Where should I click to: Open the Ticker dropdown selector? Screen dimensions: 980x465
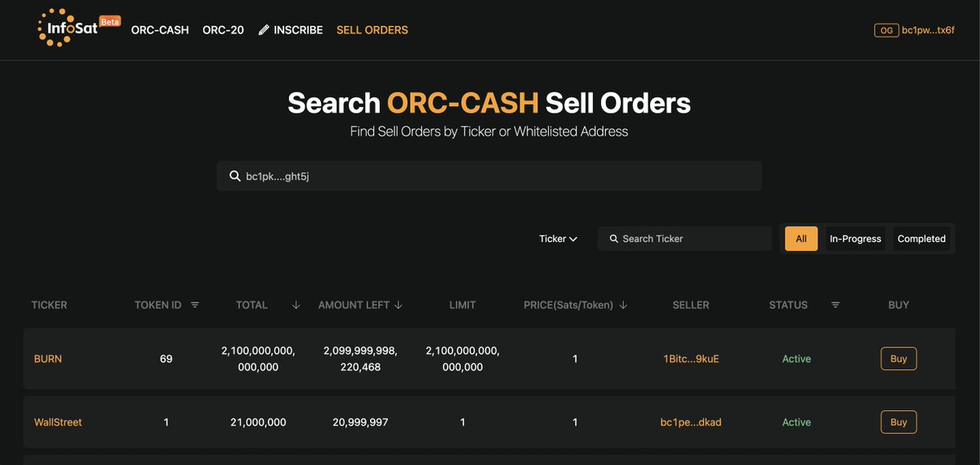pyautogui.click(x=559, y=239)
